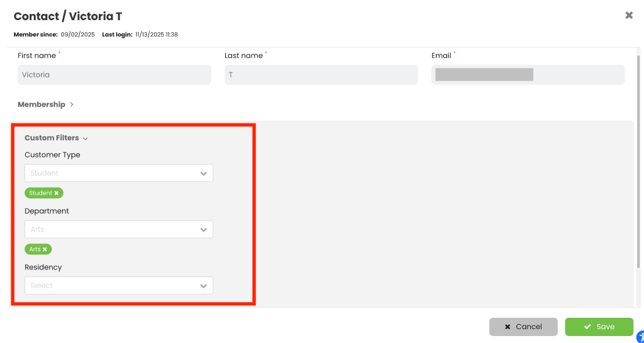Open the accessibility widget icon
Viewport: 644px width, 343px height.
click(x=640, y=337)
